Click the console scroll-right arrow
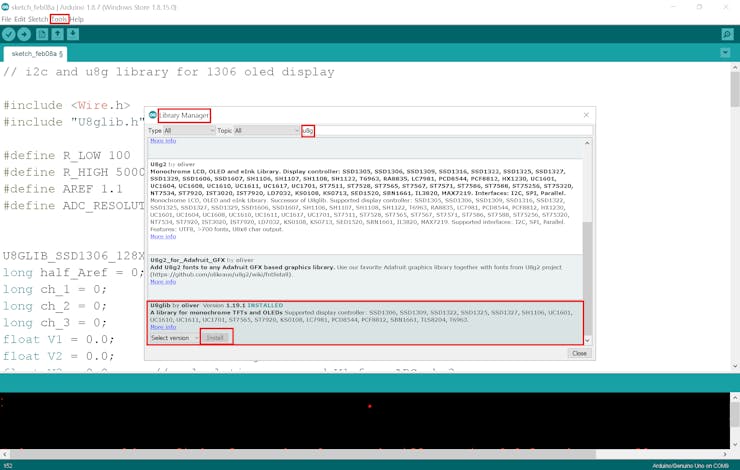The image size is (740, 470). (726, 454)
